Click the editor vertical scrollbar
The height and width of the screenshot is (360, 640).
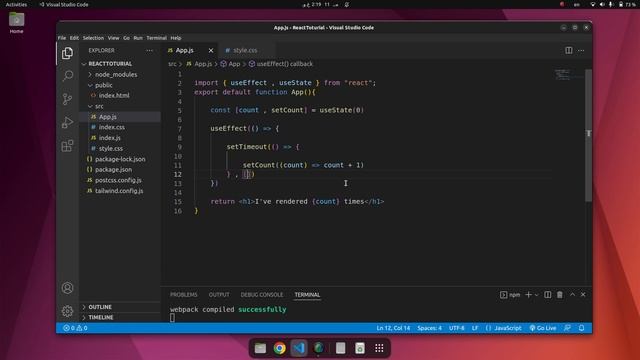click(x=589, y=135)
